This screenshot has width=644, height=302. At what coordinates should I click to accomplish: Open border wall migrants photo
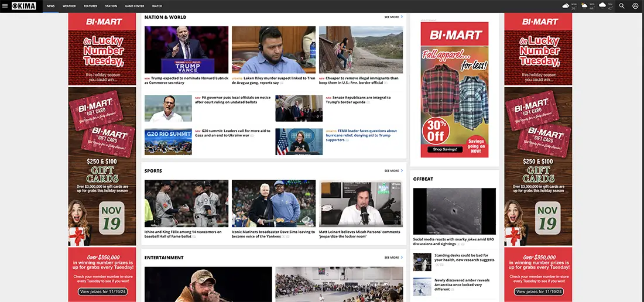361,50
